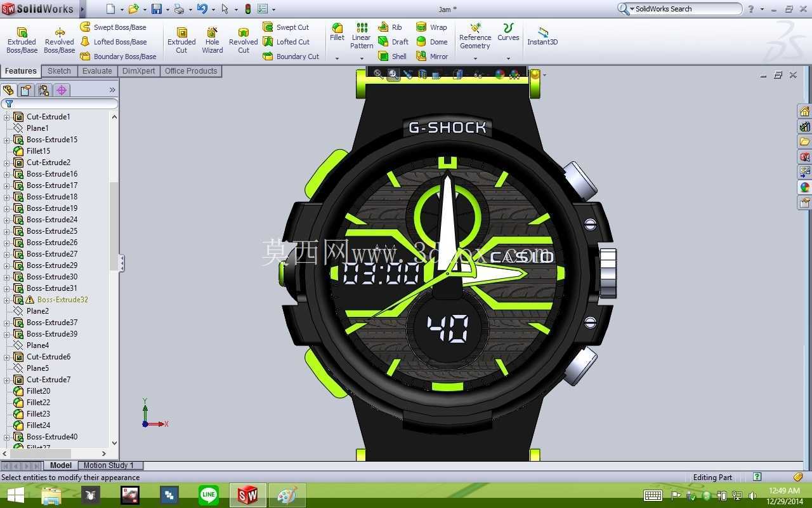Select the Linear Pattern tool
This screenshot has width=812, height=508.
pos(362,36)
